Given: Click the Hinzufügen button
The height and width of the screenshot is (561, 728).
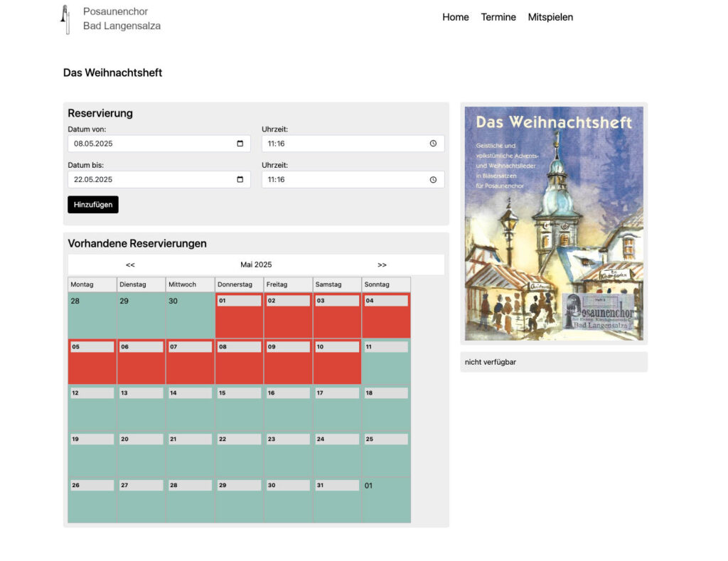Looking at the screenshot, I should click(x=93, y=205).
